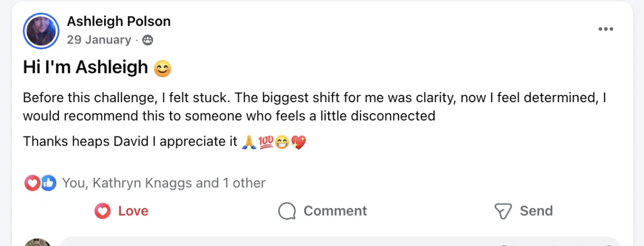Click the smiling emoji after the heading
This screenshot has height=246, width=644.
click(x=162, y=68)
